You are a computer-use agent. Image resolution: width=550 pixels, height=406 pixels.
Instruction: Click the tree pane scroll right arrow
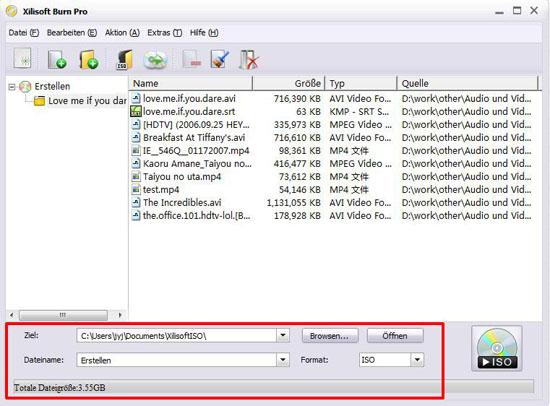pyautogui.click(x=120, y=315)
